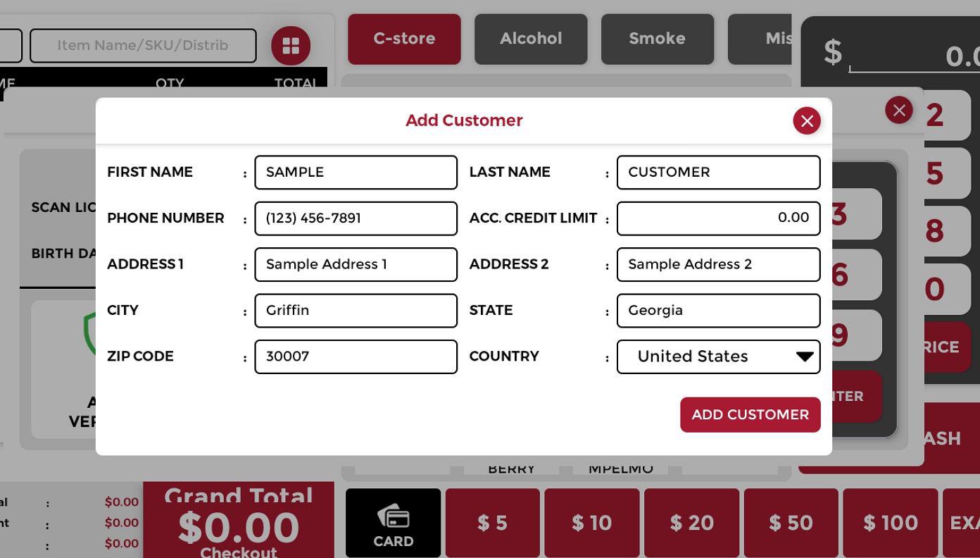Open the Alcohol category tab
980x558 pixels.
tap(531, 39)
